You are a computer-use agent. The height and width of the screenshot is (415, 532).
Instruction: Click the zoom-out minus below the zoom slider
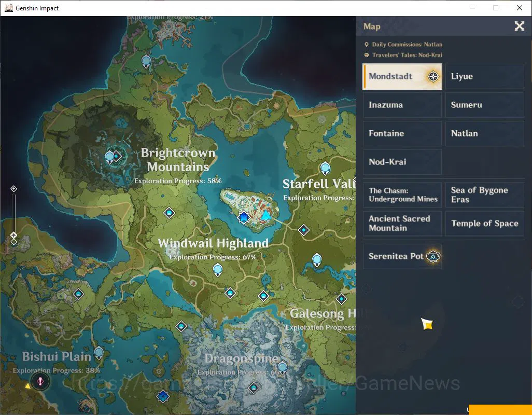coord(13,242)
